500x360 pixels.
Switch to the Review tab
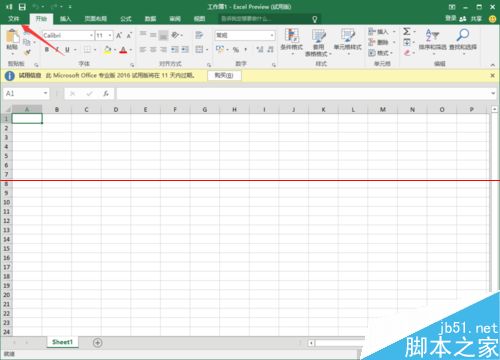point(175,19)
